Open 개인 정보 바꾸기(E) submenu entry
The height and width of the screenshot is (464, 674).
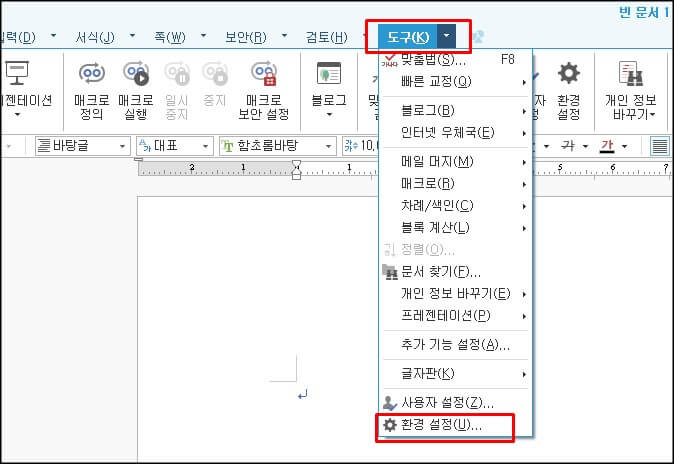click(456, 294)
